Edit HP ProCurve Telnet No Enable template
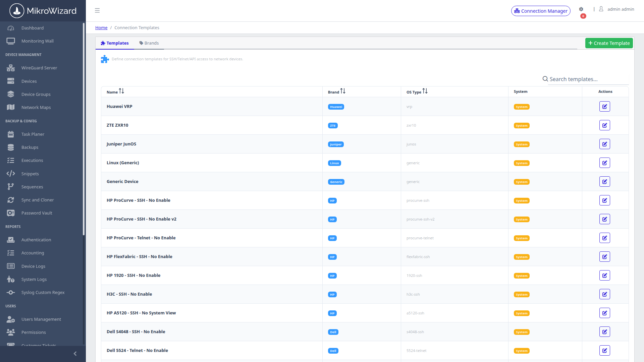This screenshot has height=362, width=644. click(604, 238)
